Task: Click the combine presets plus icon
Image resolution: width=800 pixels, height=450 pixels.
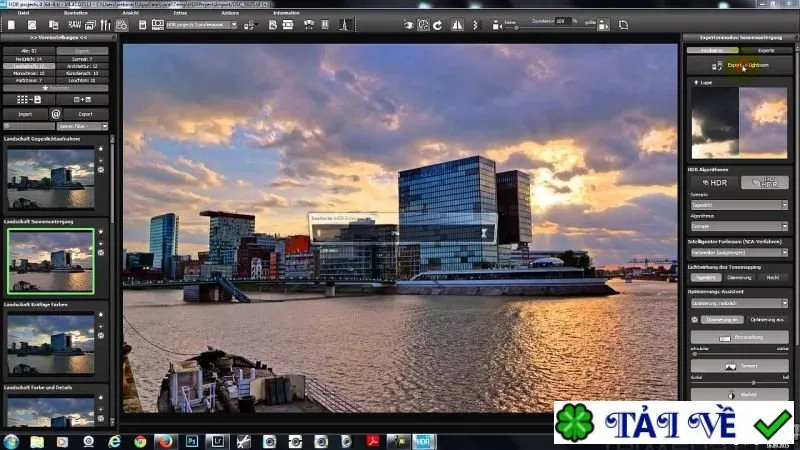Action: point(83,99)
